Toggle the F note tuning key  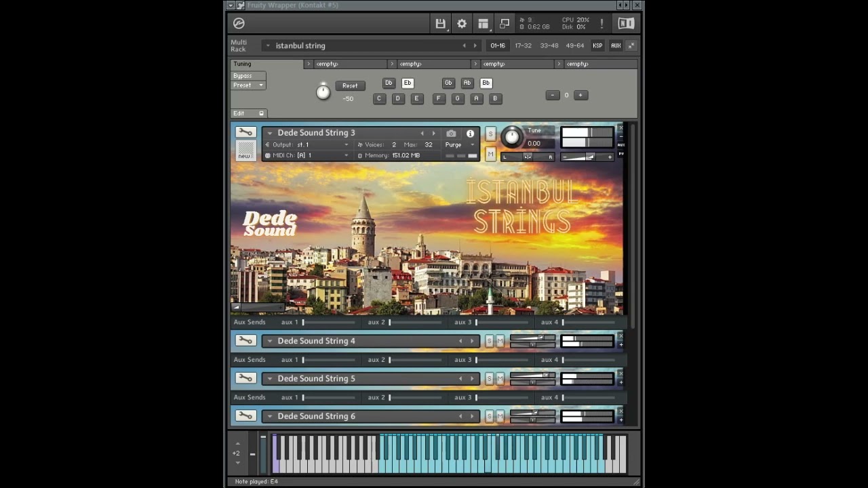tap(439, 98)
